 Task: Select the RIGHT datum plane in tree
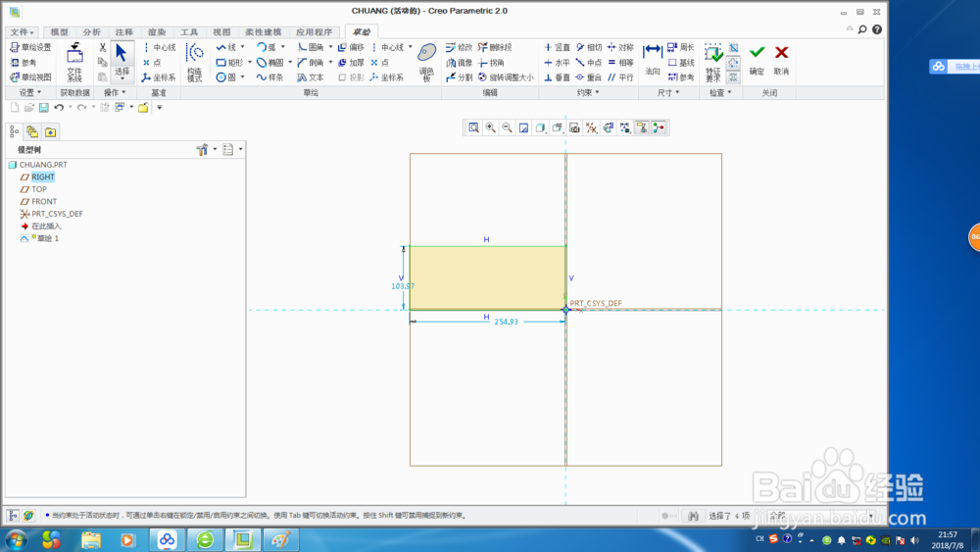point(42,176)
